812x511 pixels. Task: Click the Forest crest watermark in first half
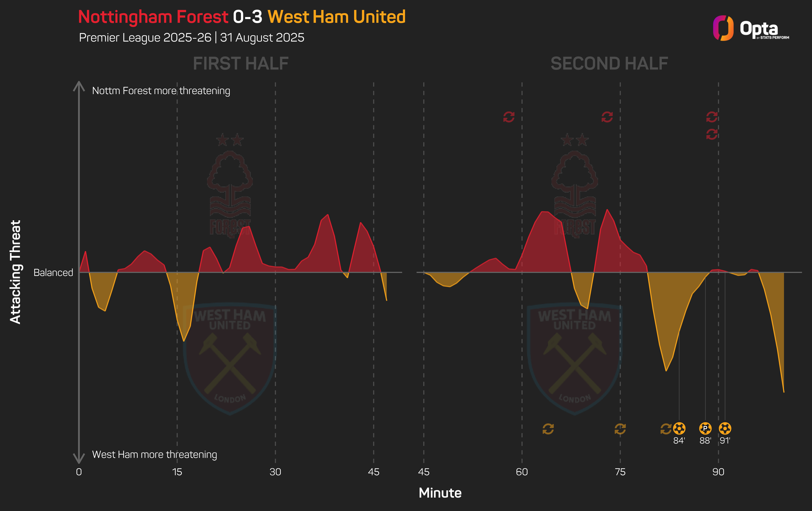pos(230,186)
